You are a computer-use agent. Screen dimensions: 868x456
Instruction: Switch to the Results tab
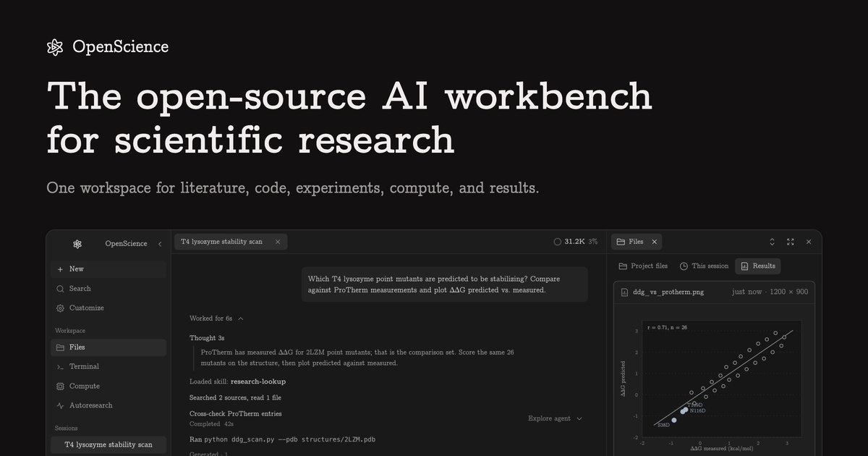coord(758,266)
